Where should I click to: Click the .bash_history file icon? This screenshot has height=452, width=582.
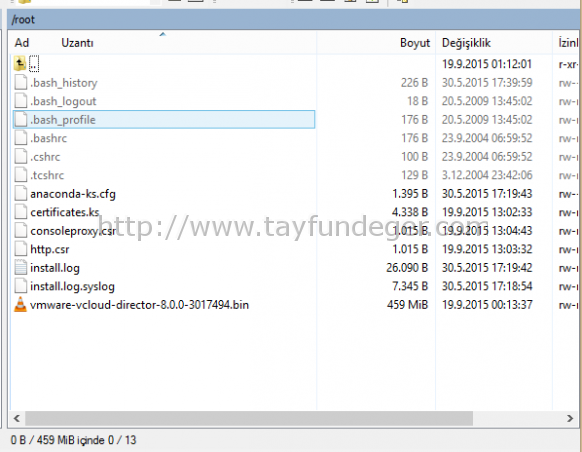click(20, 82)
